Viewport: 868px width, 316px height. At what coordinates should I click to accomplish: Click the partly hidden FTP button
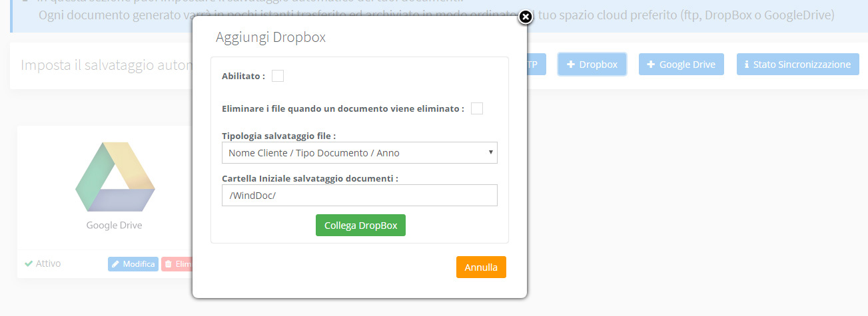536,65
